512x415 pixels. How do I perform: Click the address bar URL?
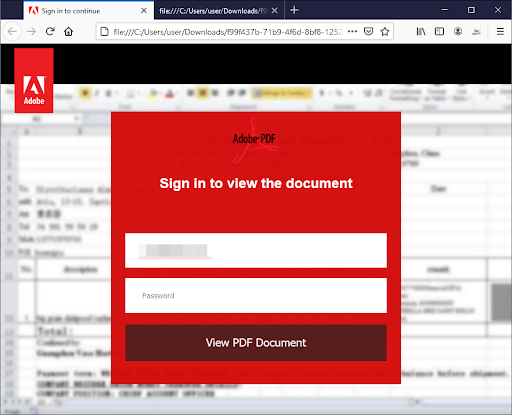click(x=227, y=32)
